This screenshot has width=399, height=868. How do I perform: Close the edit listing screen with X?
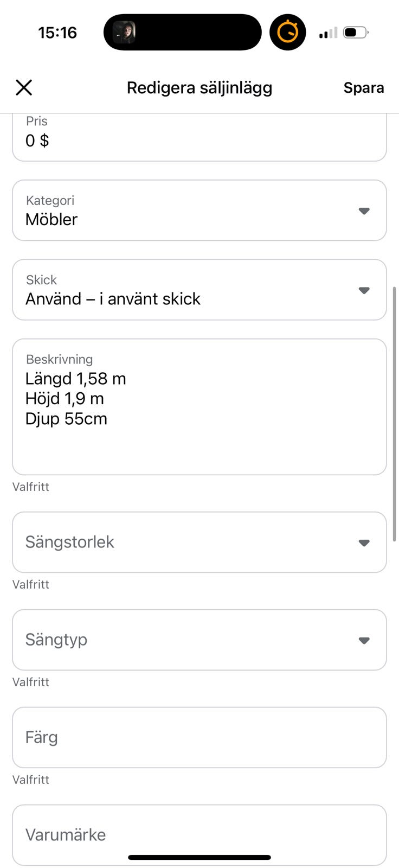click(x=24, y=87)
